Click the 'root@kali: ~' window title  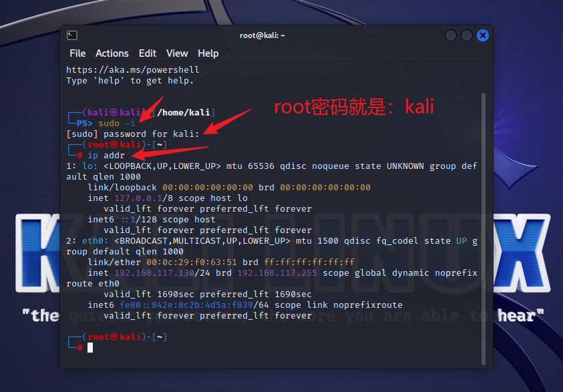[x=262, y=35]
